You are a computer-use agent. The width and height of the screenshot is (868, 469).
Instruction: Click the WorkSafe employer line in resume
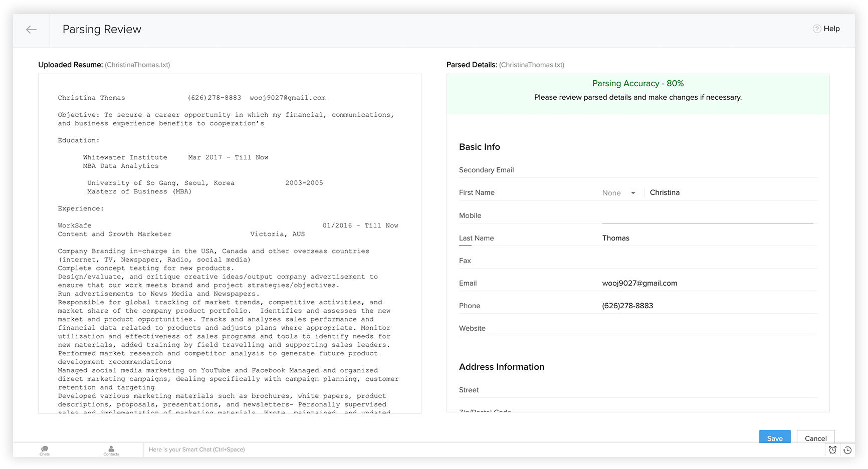75,225
